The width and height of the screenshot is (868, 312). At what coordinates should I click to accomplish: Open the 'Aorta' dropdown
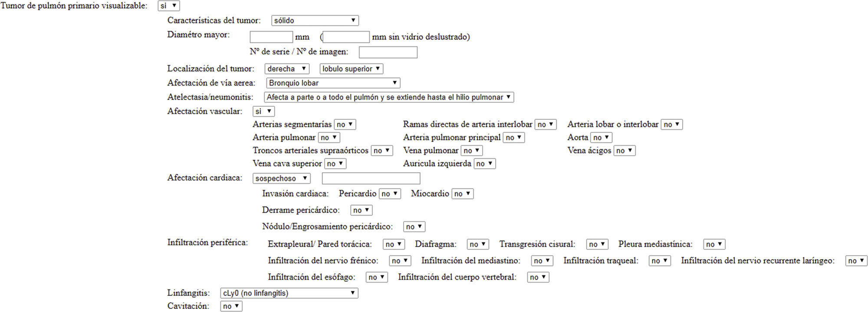click(601, 138)
